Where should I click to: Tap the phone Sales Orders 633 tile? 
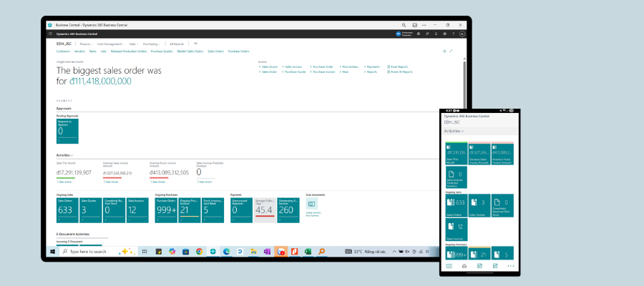(457, 206)
